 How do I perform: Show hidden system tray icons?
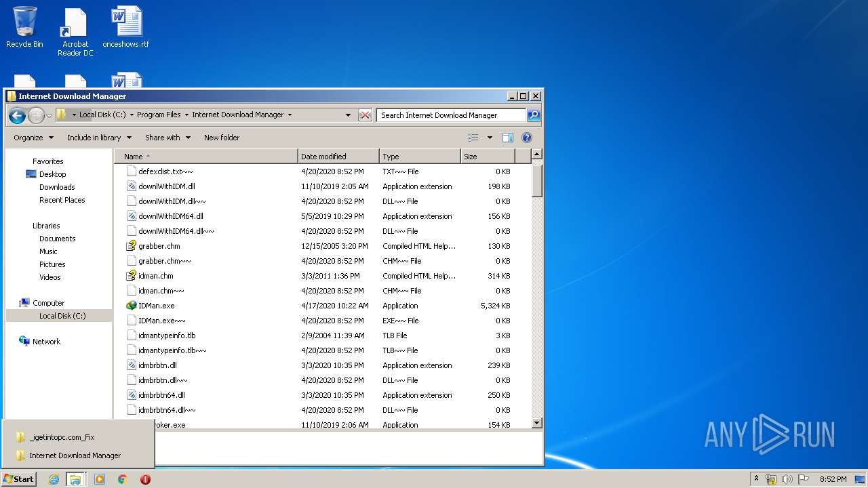point(756,479)
